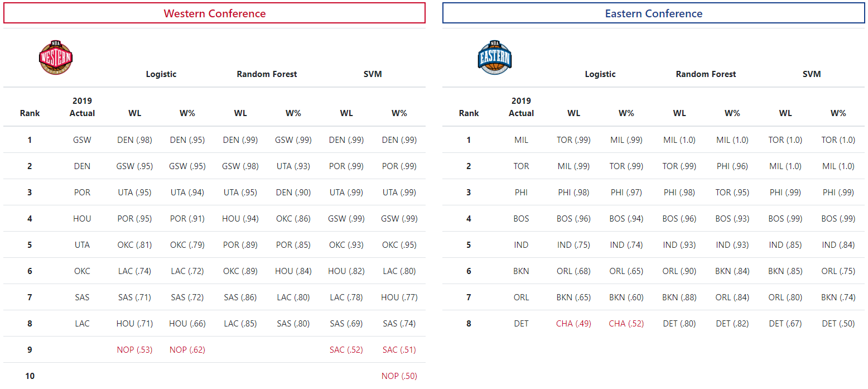868x389 pixels.
Task: Click the DET (.50) cell
Action: pyautogui.click(x=838, y=324)
